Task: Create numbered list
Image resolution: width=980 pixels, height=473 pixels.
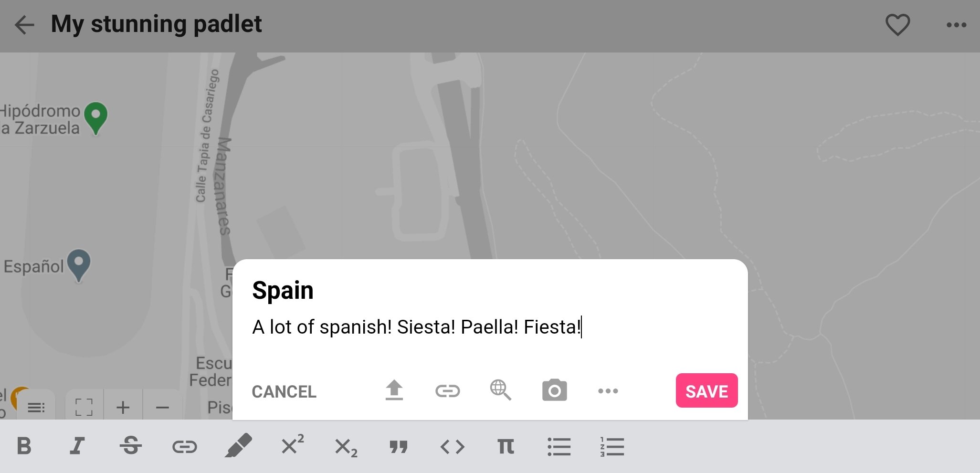Action: click(x=612, y=447)
